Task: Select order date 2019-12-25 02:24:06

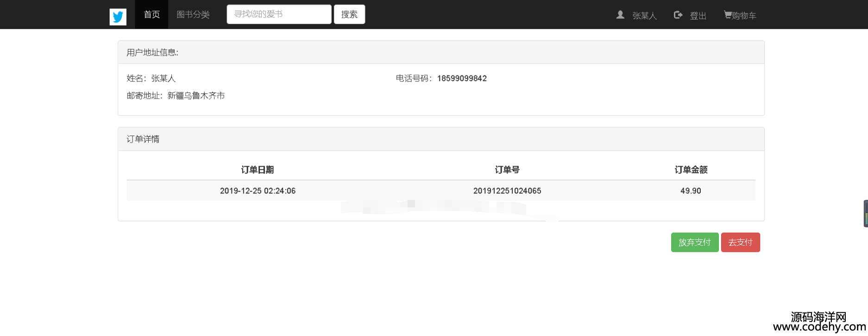Action: point(258,191)
